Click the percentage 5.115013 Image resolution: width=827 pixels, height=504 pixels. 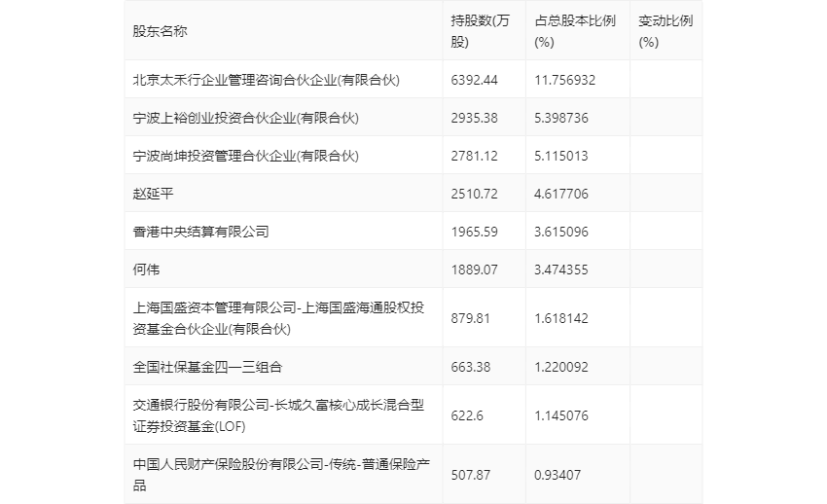coord(561,156)
